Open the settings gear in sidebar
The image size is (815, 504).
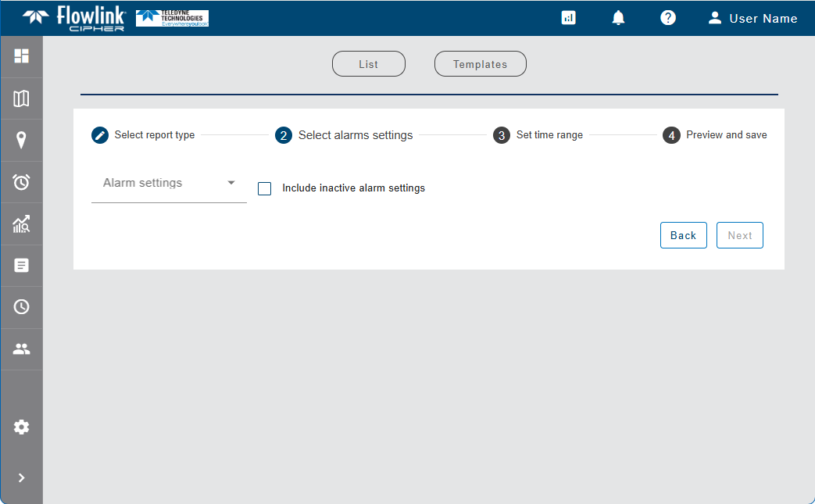[x=21, y=427]
